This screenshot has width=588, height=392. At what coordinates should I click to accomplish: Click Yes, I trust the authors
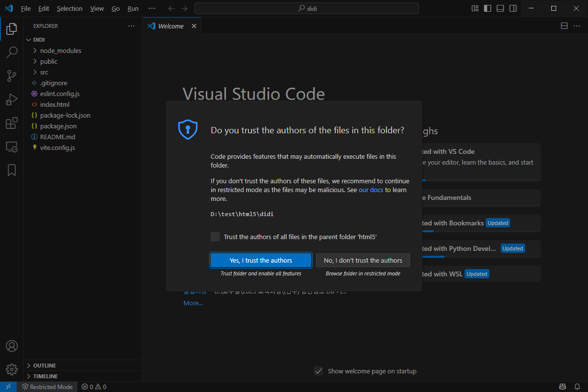(261, 260)
